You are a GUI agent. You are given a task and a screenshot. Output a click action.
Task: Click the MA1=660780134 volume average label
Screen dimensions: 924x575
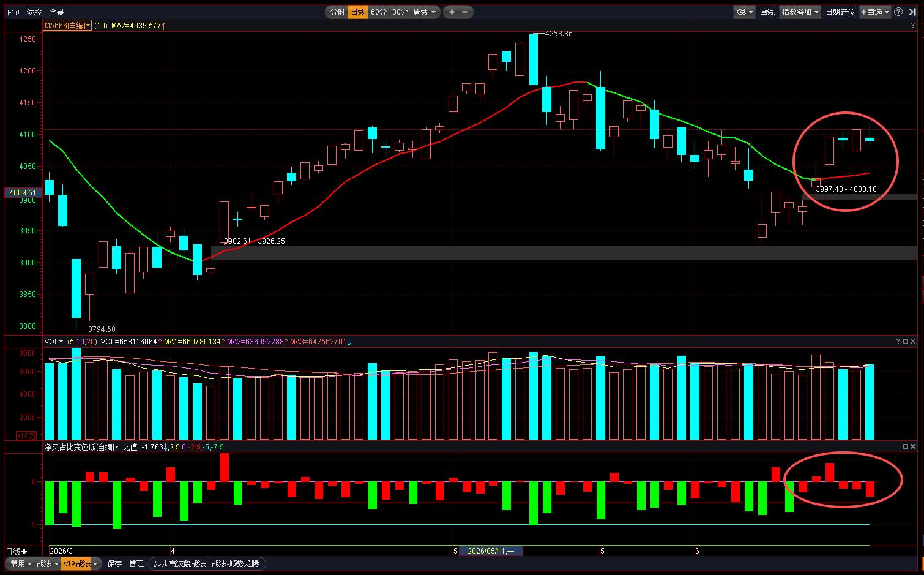click(195, 341)
